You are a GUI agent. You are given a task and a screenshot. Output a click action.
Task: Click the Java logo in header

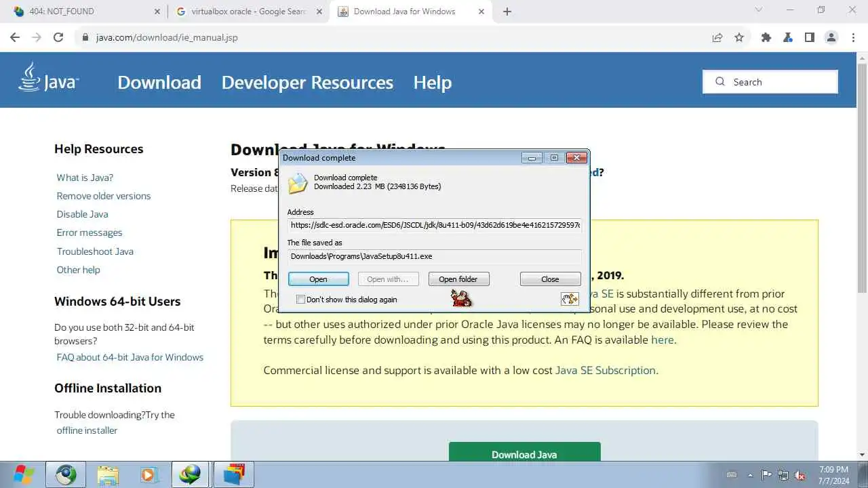click(x=48, y=77)
